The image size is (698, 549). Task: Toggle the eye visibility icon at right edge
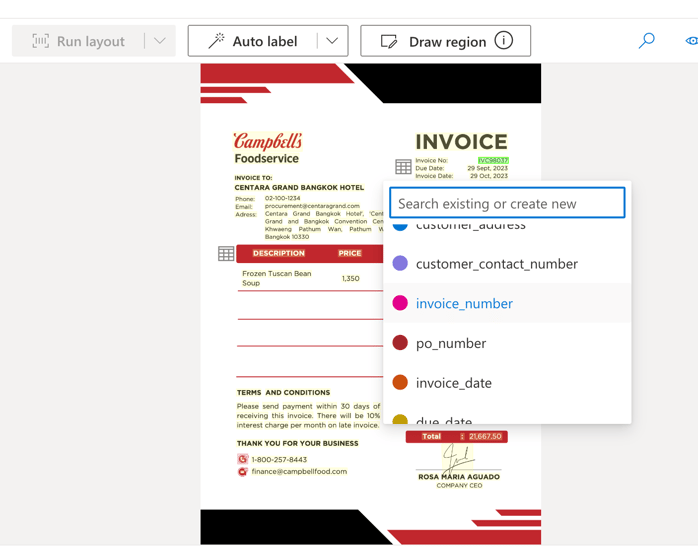pyautogui.click(x=691, y=41)
